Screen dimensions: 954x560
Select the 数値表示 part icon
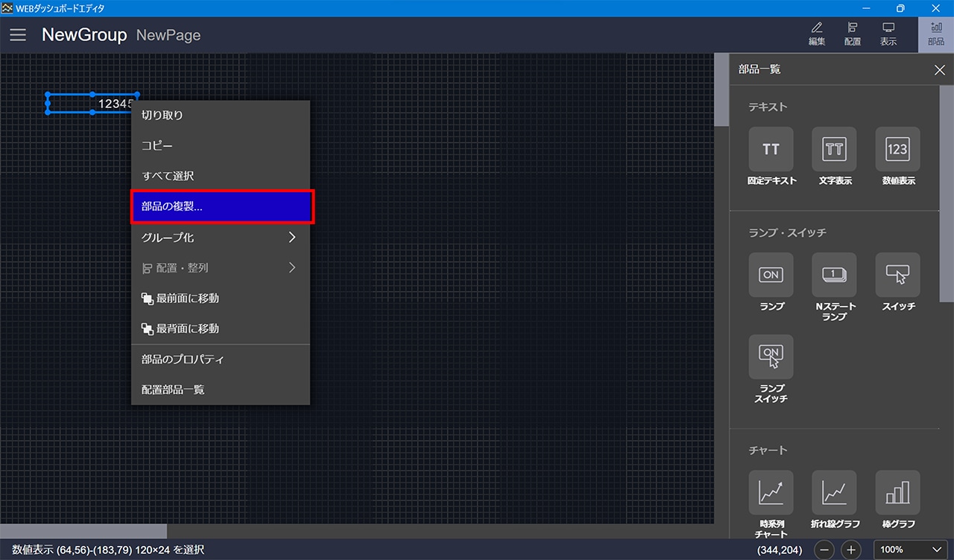point(897,150)
